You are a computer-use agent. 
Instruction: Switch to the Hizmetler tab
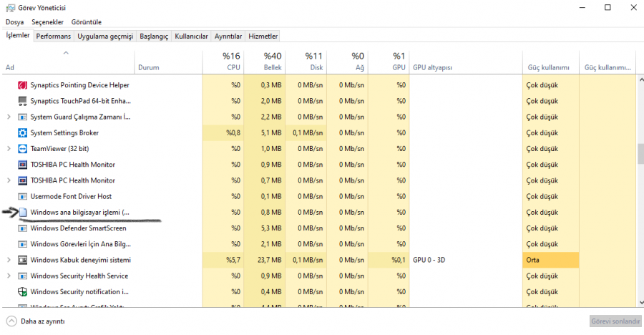click(x=263, y=37)
